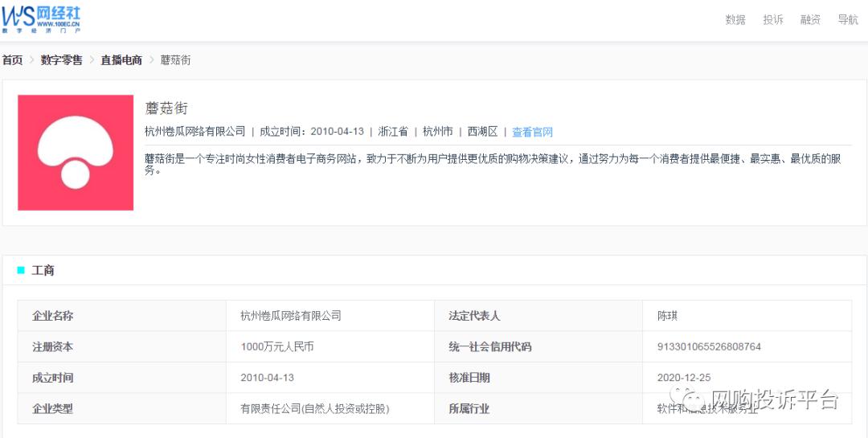Open the 查看官网 link
This screenshot has width=868, height=438.
532,133
